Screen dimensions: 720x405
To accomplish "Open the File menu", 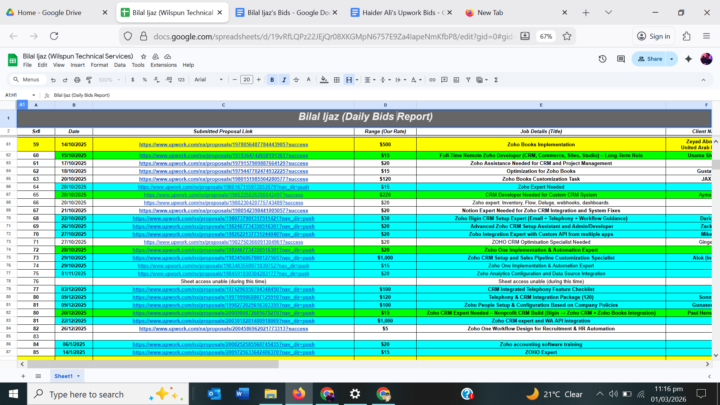I will pos(28,65).
